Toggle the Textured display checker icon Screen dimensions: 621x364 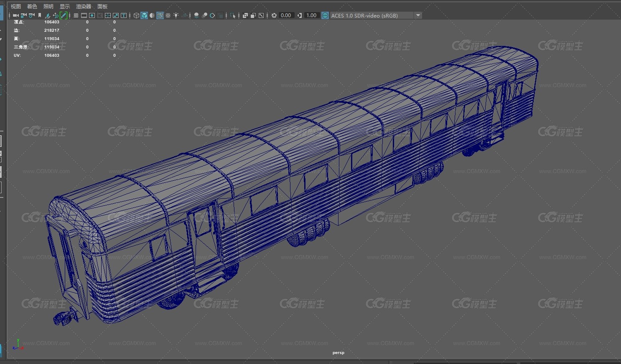pos(168,15)
